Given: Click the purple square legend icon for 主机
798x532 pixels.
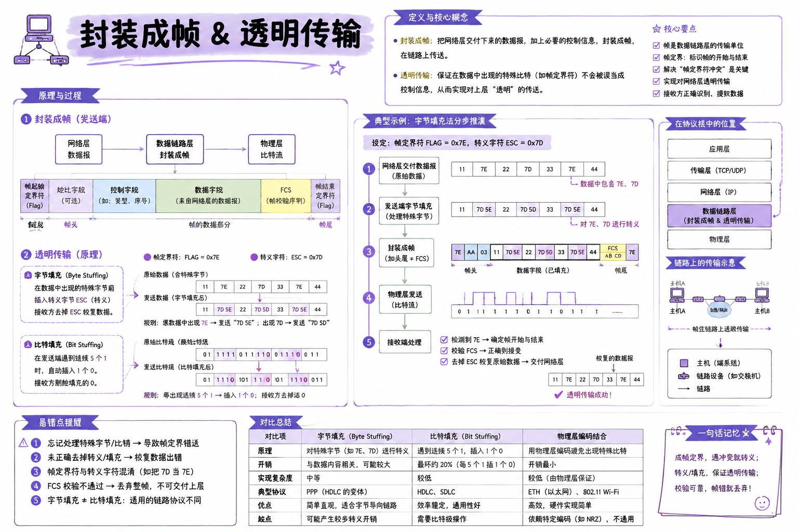Looking at the screenshot, I should tap(684, 363).
